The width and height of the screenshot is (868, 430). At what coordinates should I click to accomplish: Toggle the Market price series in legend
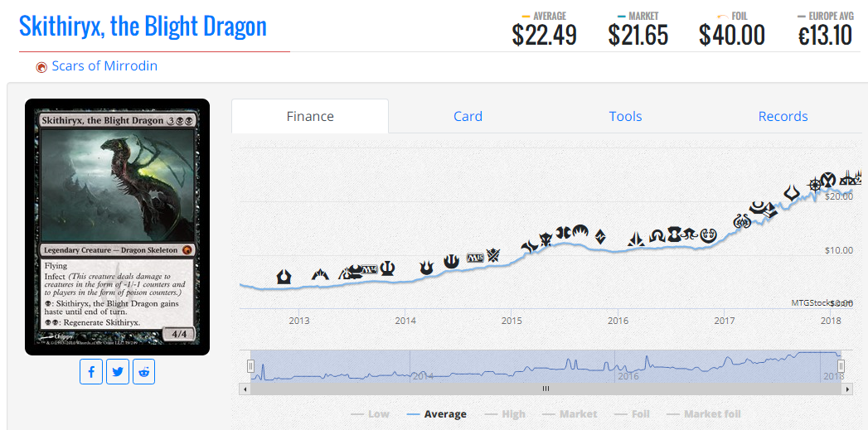[x=569, y=413]
